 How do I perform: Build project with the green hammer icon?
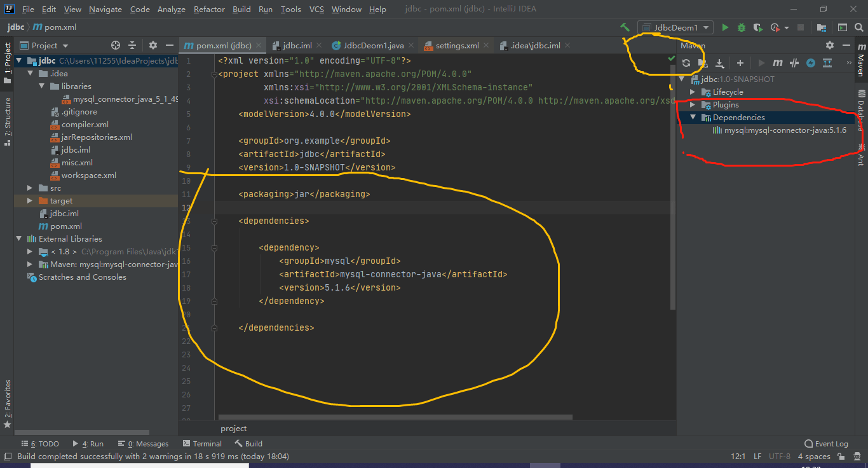pyautogui.click(x=625, y=27)
